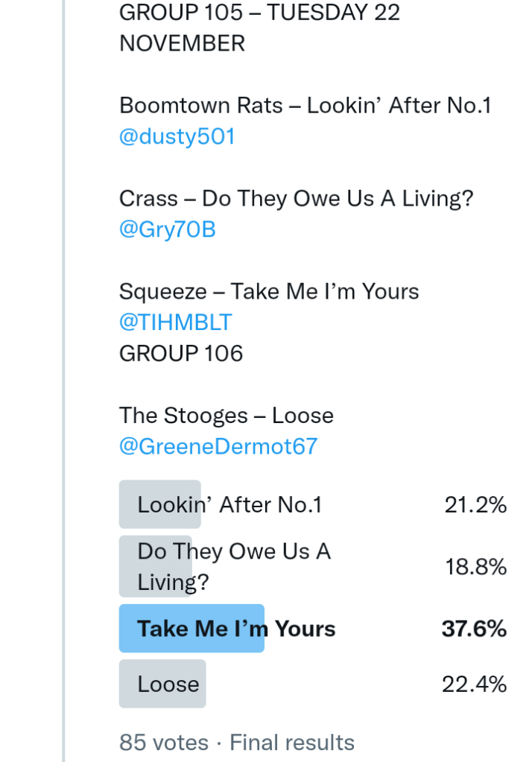Click the 22.4% result percentage

coord(474,684)
